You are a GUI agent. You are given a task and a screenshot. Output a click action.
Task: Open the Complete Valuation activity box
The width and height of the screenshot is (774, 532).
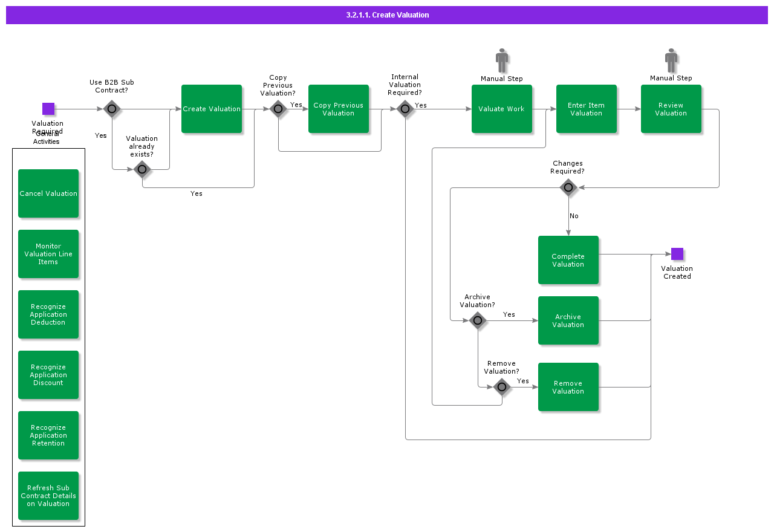coord(568,260)
